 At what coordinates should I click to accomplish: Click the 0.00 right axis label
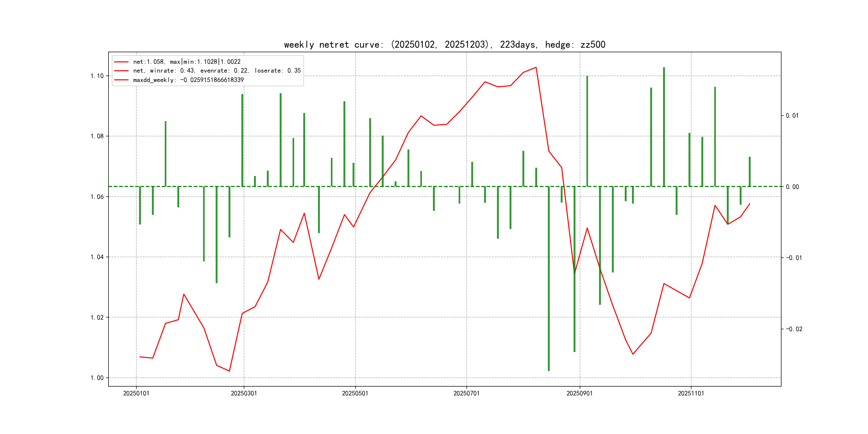(x=792, y=187)
